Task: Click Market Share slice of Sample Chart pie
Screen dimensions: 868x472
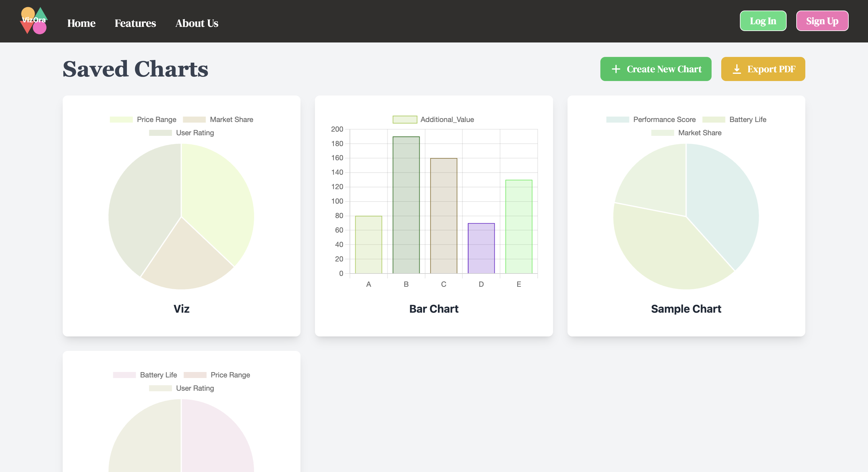Action: pyautogui.click(x=657, y=182)
